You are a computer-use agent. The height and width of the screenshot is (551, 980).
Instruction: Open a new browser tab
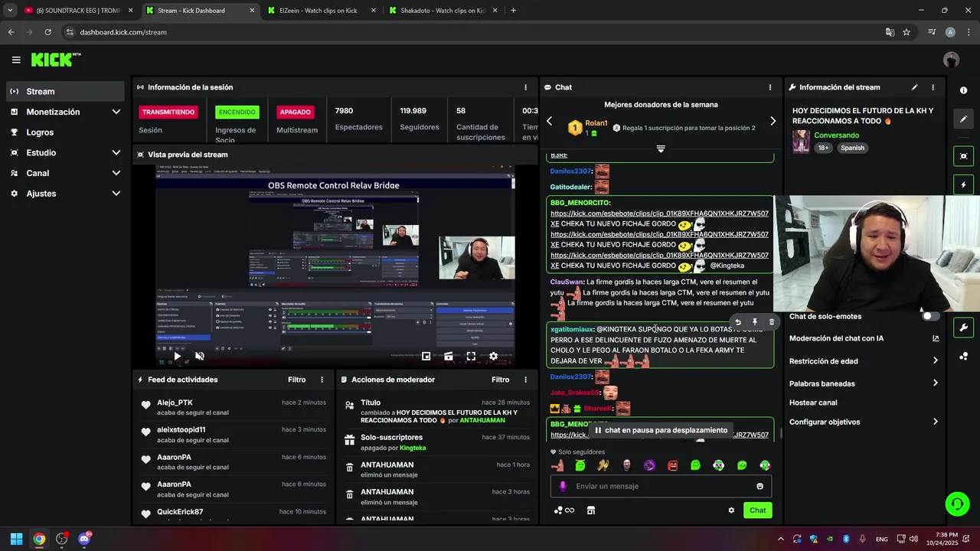(513, 11)
